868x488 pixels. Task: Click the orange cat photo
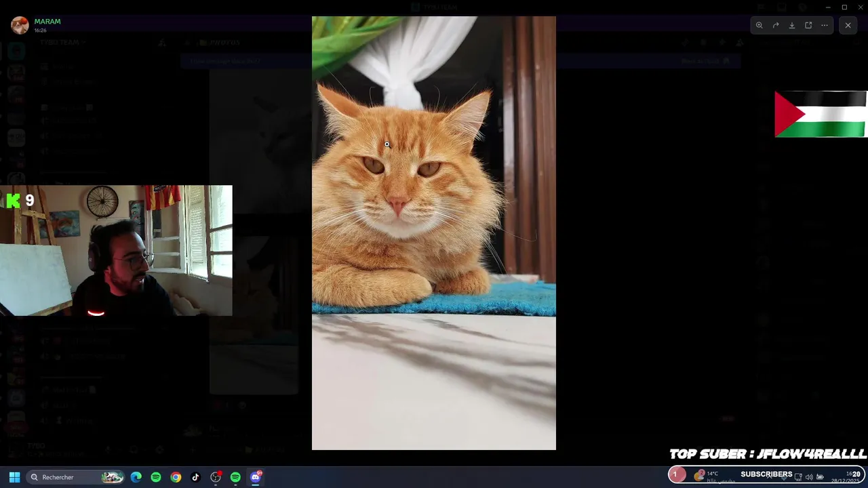point(434,233)
